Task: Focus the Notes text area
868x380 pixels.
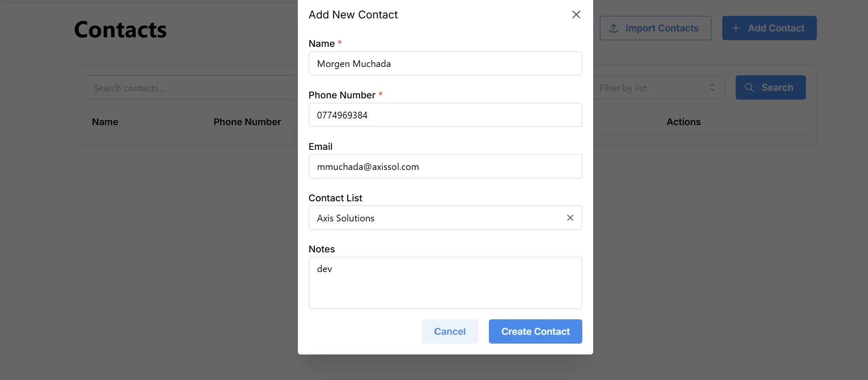Action: 445,283
